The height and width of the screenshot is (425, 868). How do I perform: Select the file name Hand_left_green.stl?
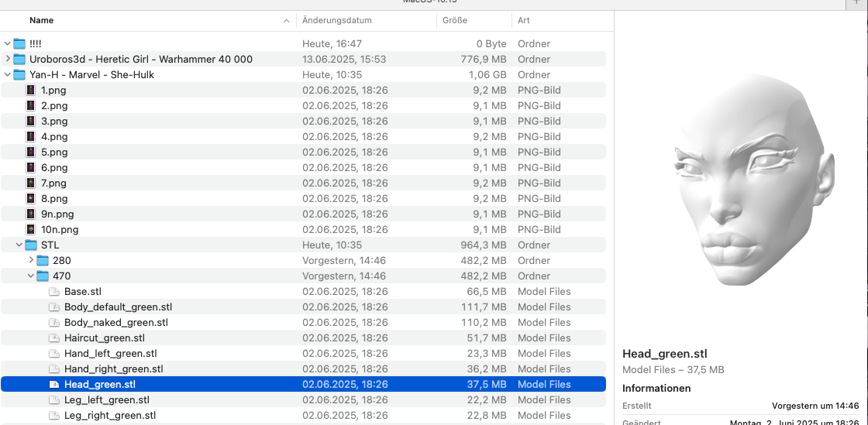(110, 353)
